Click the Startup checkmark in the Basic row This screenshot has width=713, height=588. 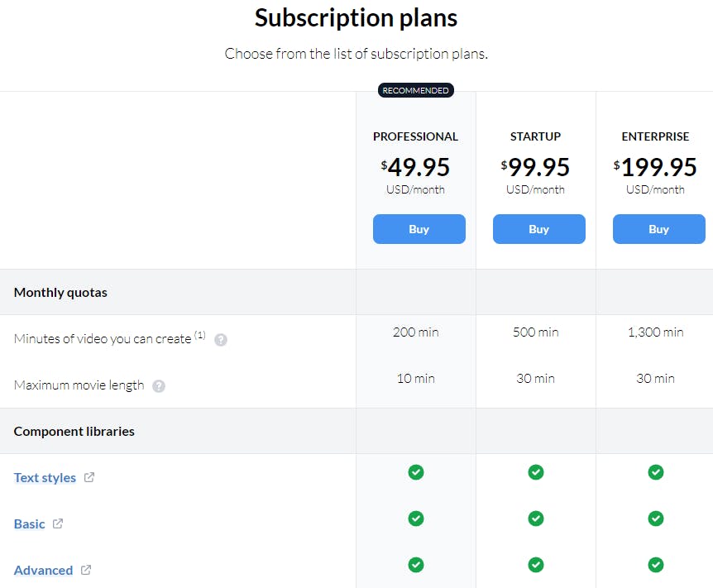tap(536, 519)
